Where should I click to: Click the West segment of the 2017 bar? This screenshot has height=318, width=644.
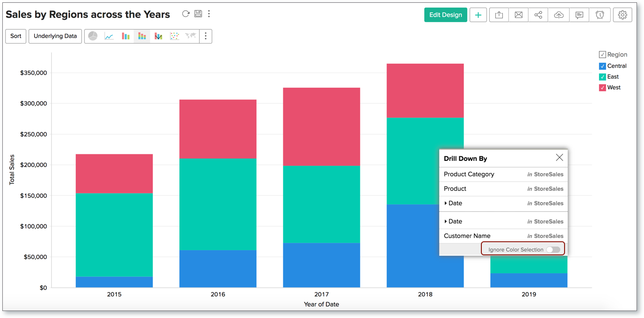click(322, 127)
